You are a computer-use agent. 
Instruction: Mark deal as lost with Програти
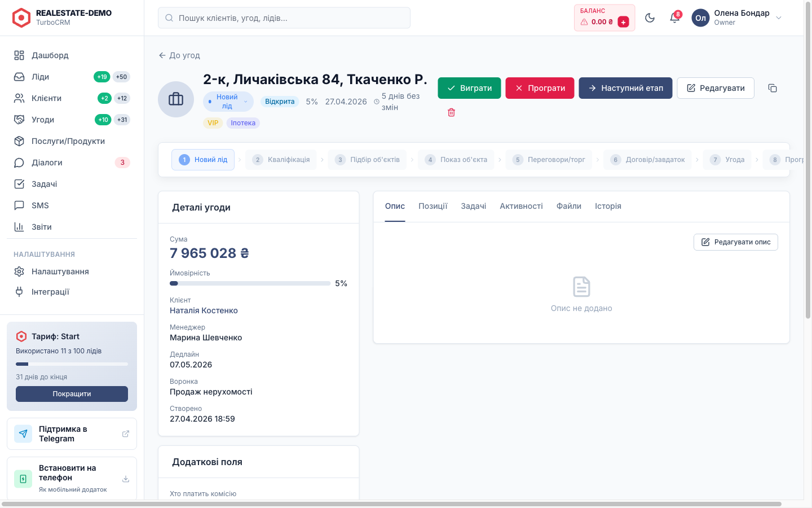click(x=540, y=88)
